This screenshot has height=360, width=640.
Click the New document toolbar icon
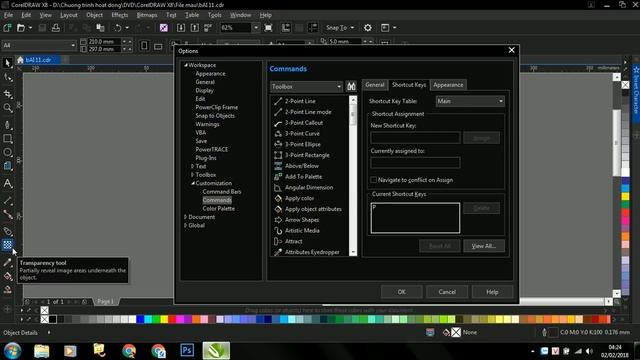[x=7, y=28]
